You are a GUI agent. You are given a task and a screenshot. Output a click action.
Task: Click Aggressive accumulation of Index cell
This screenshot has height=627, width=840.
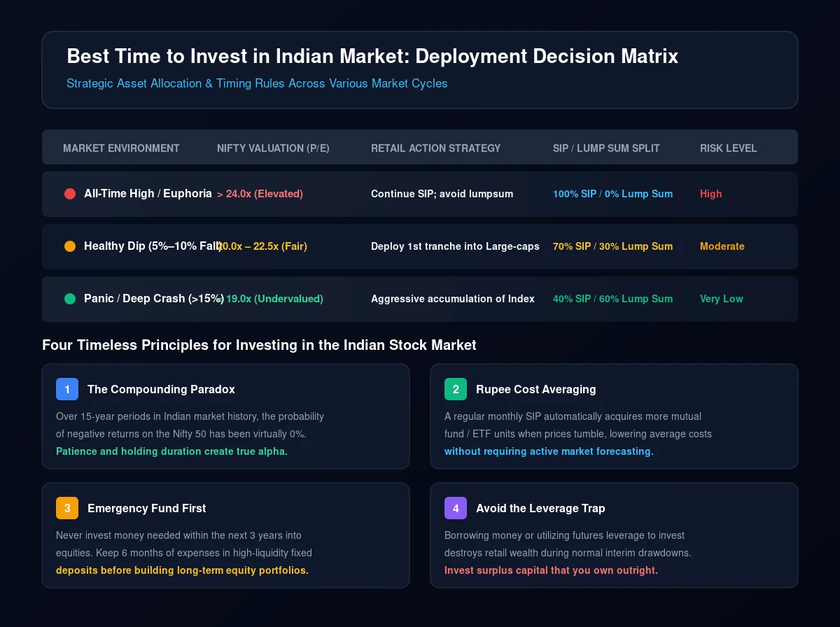453,299
